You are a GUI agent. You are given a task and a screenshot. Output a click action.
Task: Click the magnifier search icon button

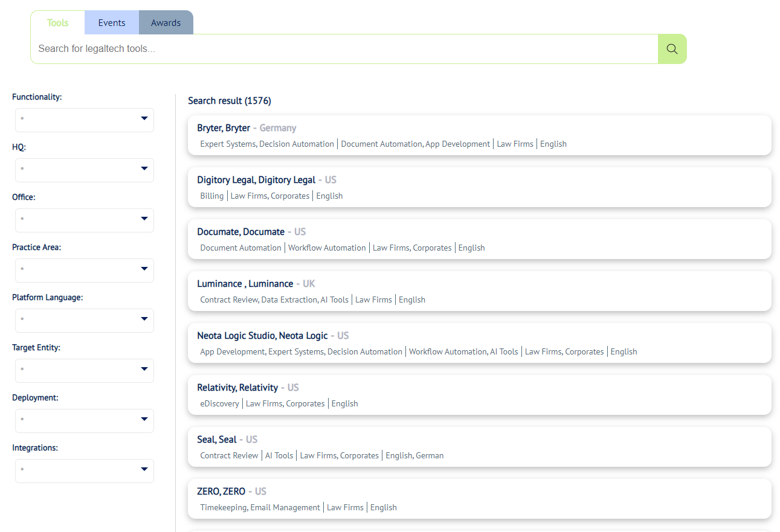point(672,49)
